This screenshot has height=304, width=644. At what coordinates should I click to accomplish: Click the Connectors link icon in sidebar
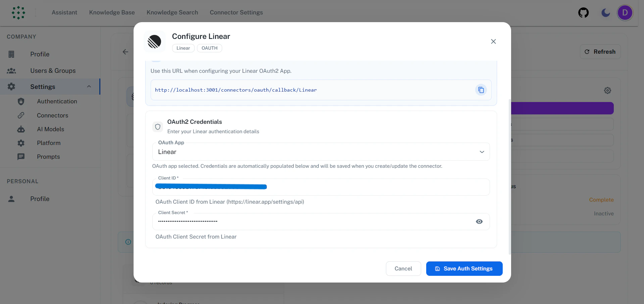(21, 115)
